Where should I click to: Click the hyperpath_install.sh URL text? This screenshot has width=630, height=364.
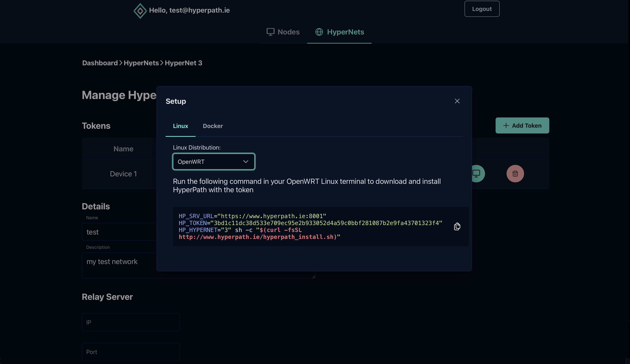tap(258, 237)
